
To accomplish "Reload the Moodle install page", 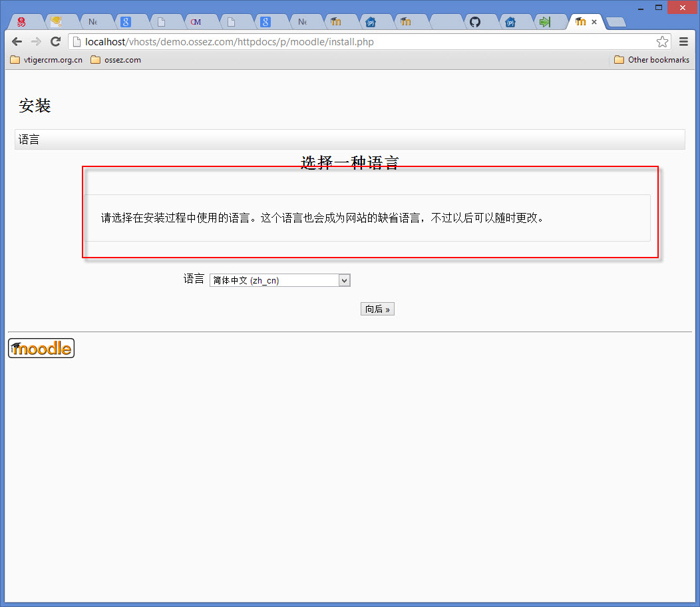I will 56,42.
